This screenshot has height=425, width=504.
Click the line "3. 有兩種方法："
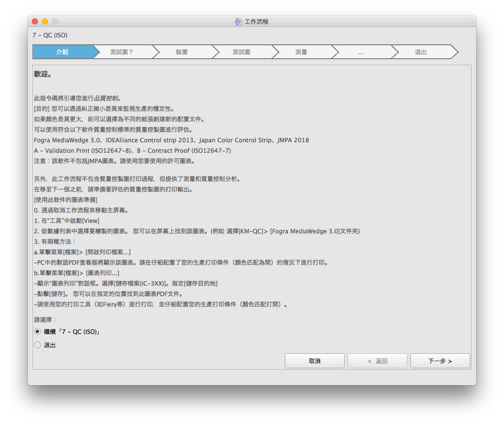click(55, 241)
